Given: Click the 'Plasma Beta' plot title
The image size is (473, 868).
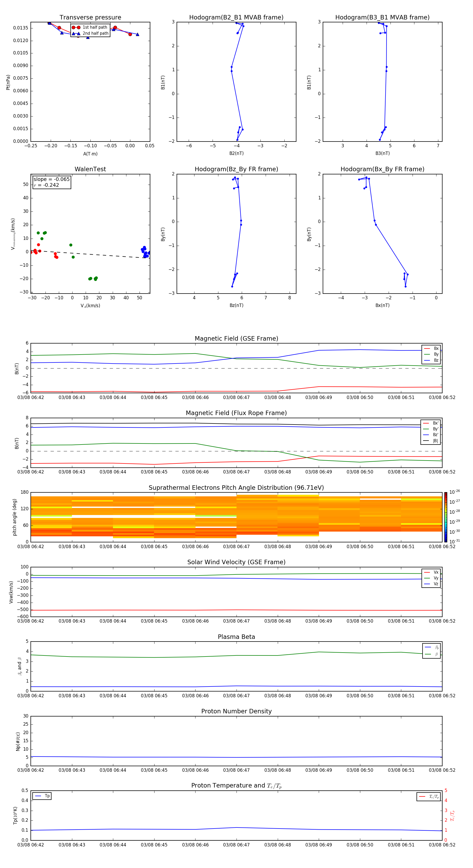Looking at the screenshot, I should pyautogui.click(x=236, y=637).
